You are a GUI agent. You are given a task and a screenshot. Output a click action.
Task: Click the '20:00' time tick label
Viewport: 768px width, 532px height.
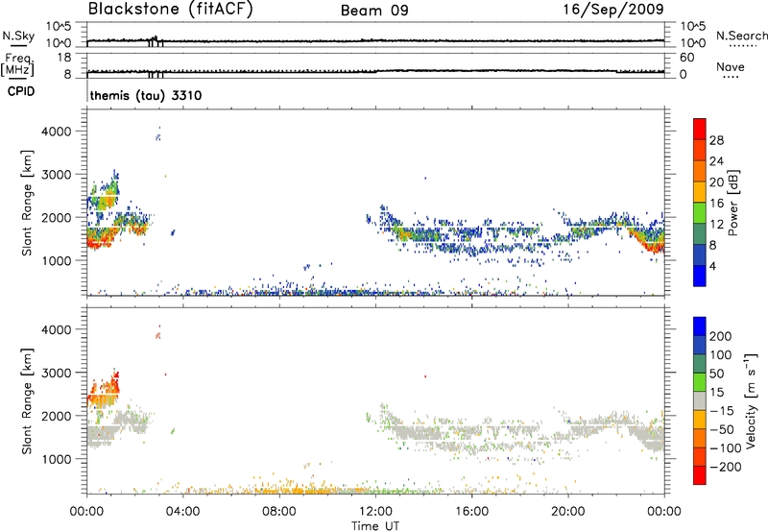(x=568, y=512)
